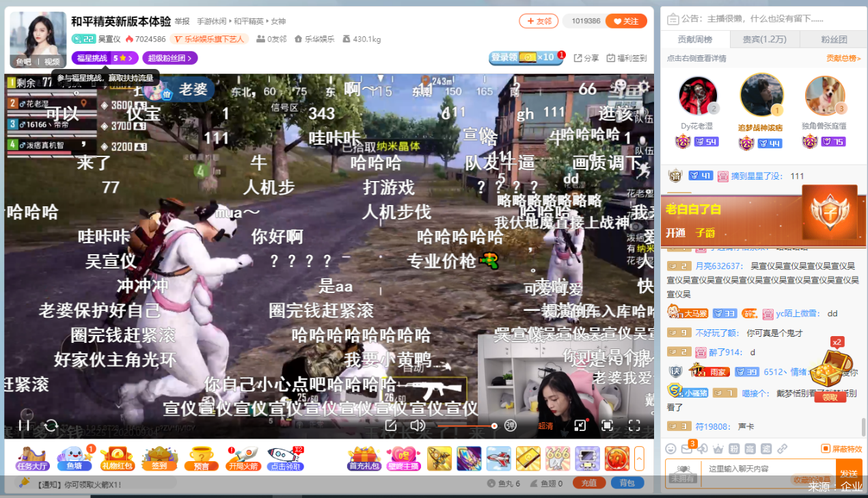Viewport: 868px width, 498px height.
Task: Mute the player volume speaker icon
Action: tap(418, 426)
